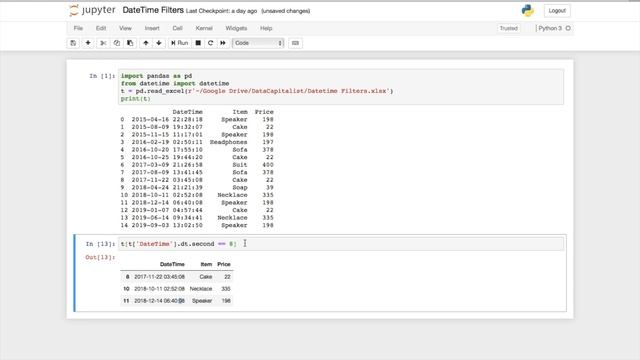Click the Speaker cell in output table
The width and height of the screenshot is (640, 360).
(202, 301)
